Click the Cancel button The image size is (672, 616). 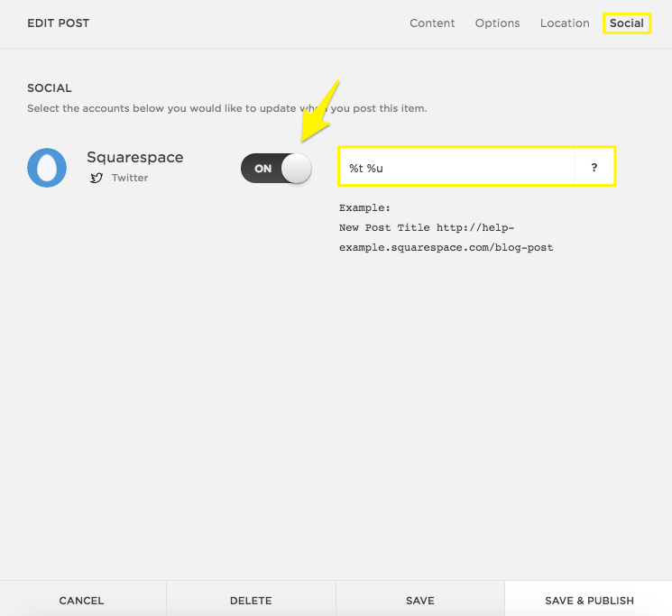click(x=81, y=600)
